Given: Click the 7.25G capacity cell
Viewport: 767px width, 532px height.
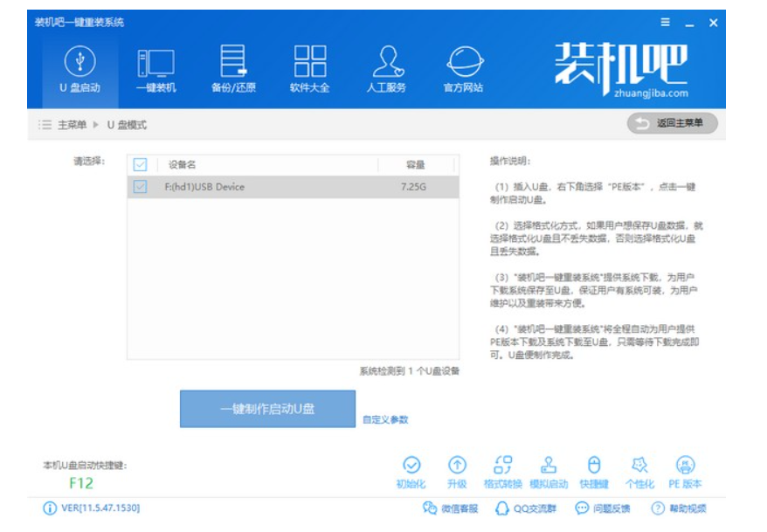Looking at the screenshot, I should 413,187.
